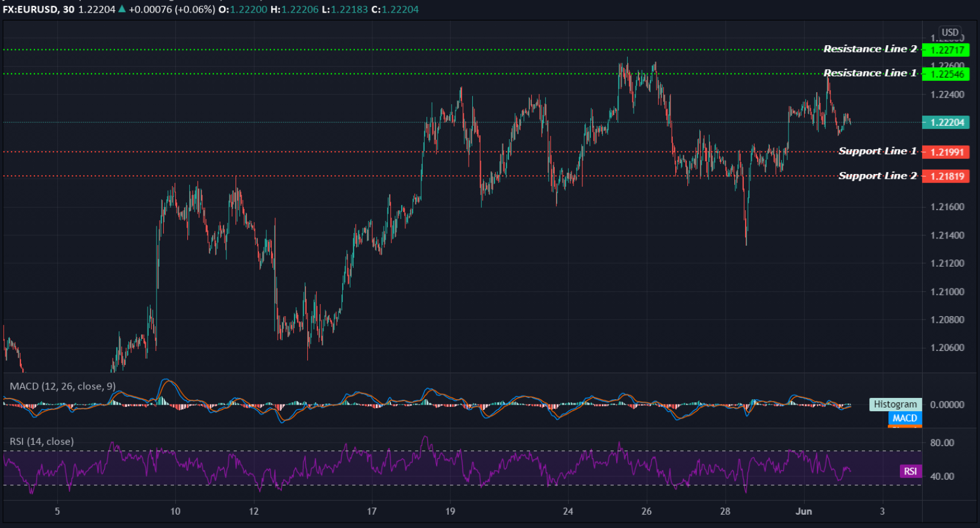Click the 0.00000 MACD axis value
980x528 pixels.
pyautogui.click(x=947, y=405)
